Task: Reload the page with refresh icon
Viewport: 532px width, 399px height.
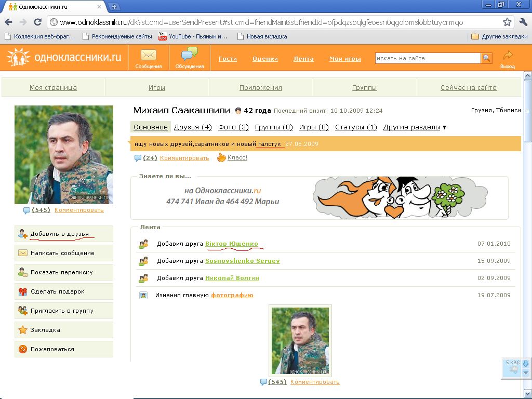Action: 37,22
